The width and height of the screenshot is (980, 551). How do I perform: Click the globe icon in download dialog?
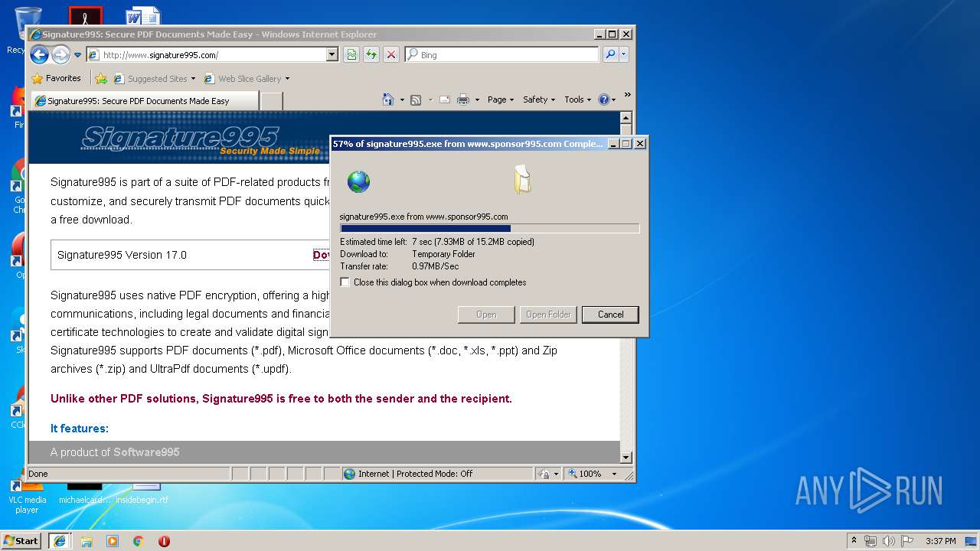pos(358,181)
